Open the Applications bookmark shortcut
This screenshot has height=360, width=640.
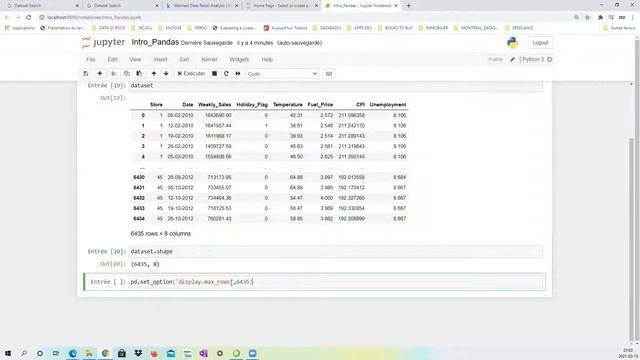(20, 28)
